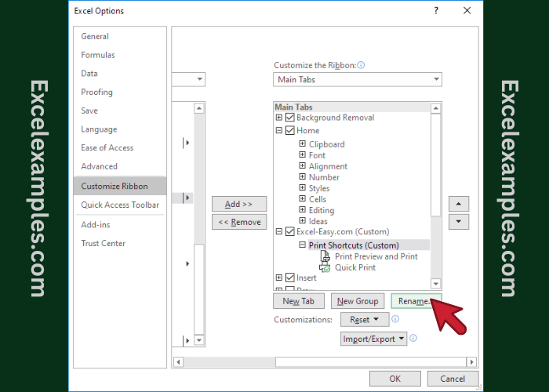Collapse the Print Shortcuts (Custom) group
This screenshot has height=392, width=549.
(x=302, y=245)
